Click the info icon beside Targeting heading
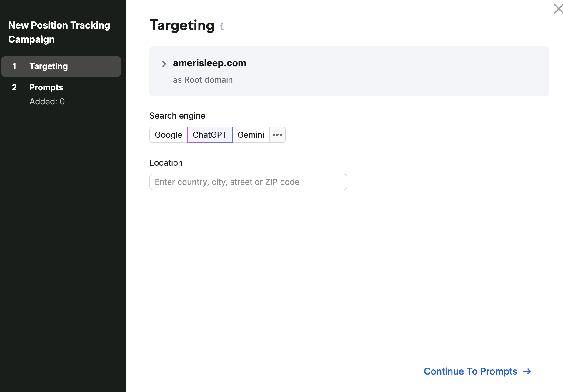 (222, 27)
